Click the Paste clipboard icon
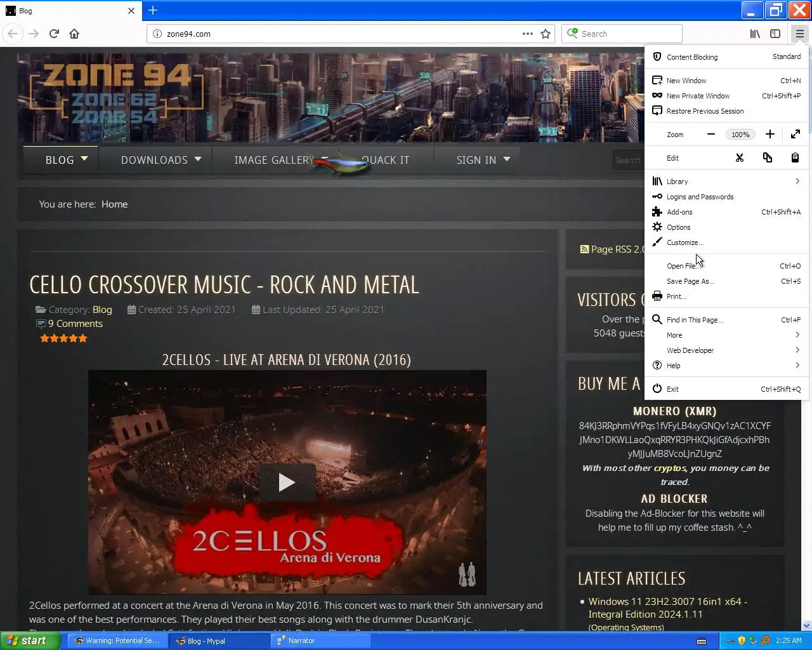This screenshot has height=650, width=812. 795,157
